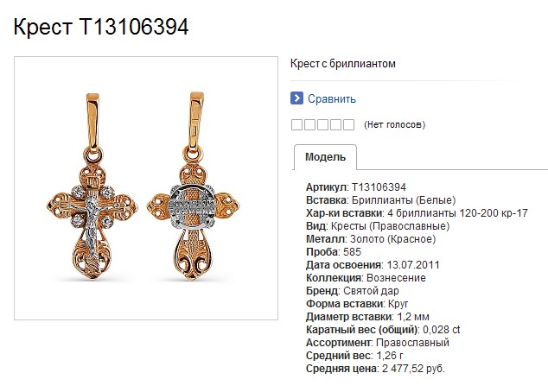
Task: Rate four stars with fourth box
Action: 335,124
